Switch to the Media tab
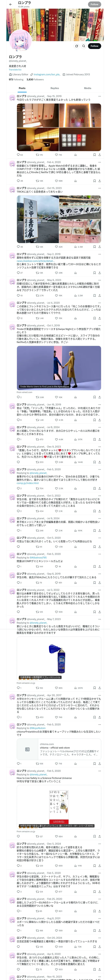Image resolution: width=110 pixels, height=980 pixels. [87, 88]
